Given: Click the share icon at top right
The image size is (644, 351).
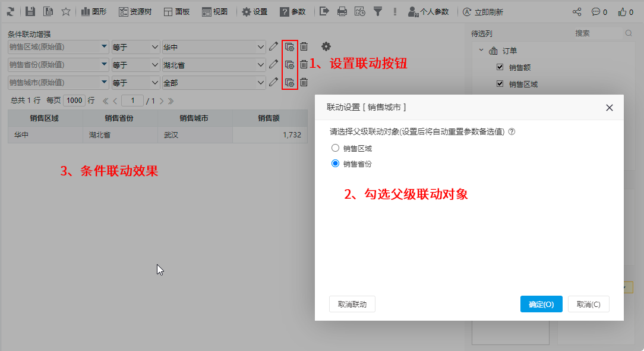Looking at the screenshot, I should [x=577, y=12].
